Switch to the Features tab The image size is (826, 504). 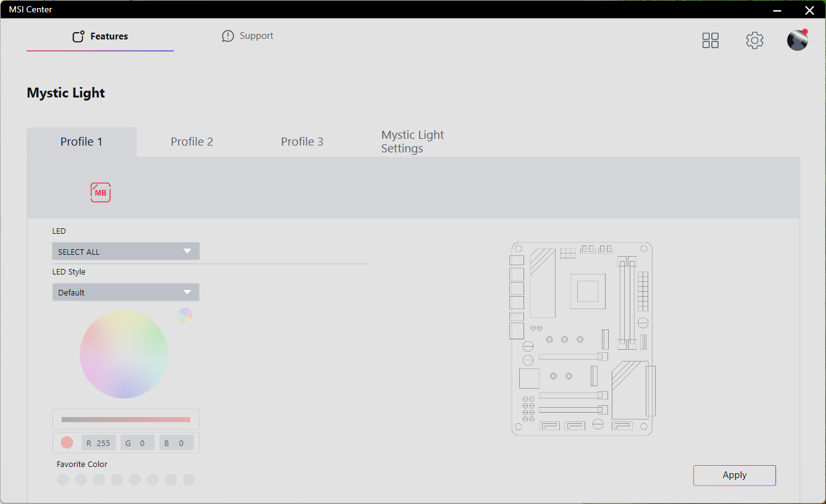100,36
